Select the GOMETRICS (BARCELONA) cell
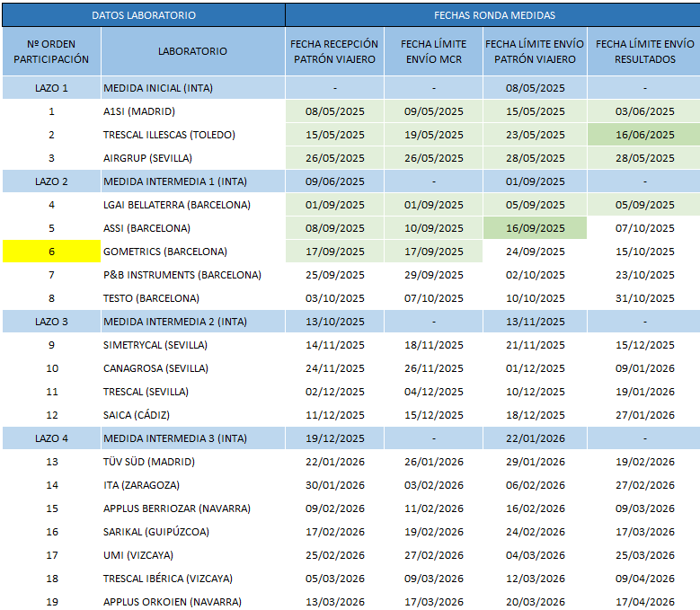Screen dimensions: 700x610 point(193,252)
